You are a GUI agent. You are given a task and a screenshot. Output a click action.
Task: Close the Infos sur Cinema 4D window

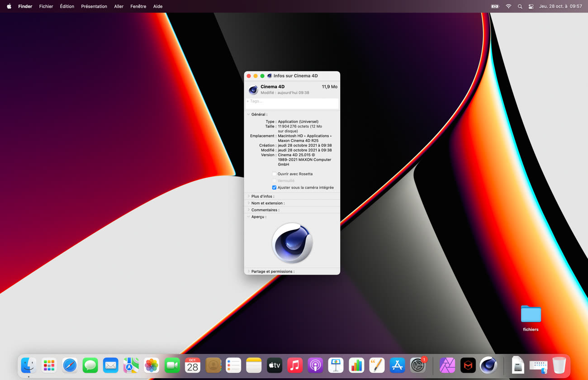click(x=249, y=76)
